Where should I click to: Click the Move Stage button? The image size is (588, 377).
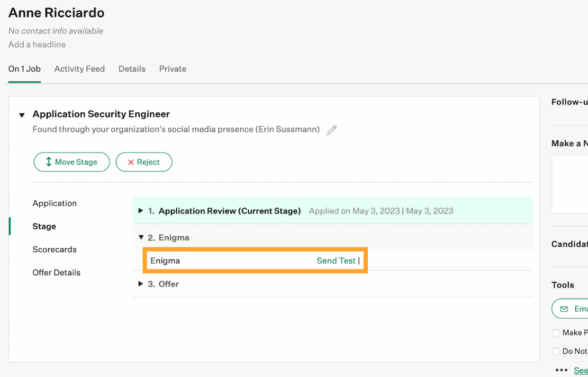[71, 162]
